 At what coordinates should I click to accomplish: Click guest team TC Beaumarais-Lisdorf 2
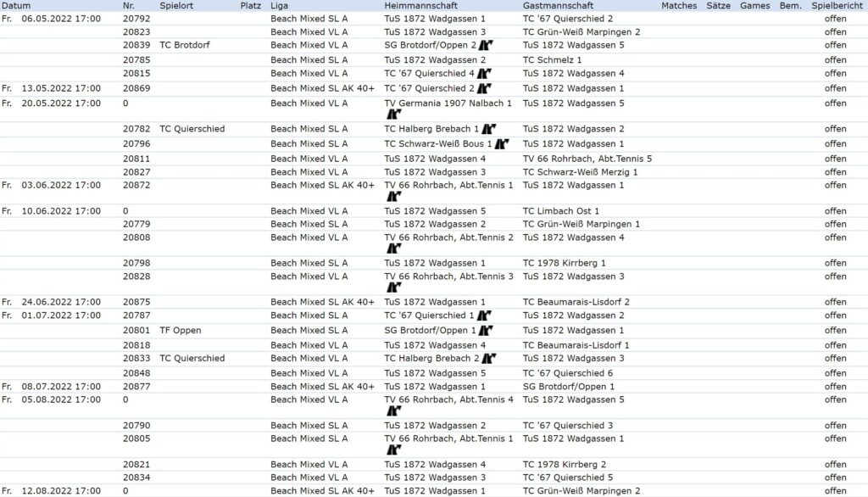[576, 303]
